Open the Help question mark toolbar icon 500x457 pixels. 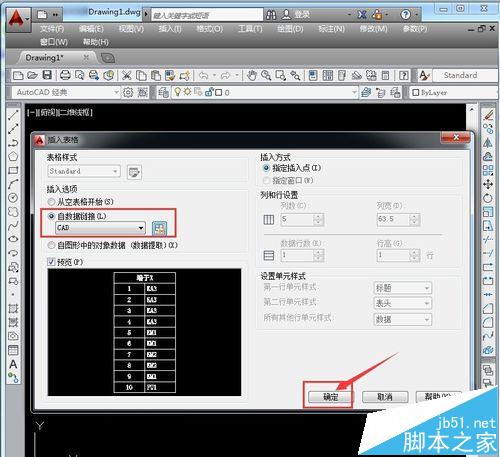click(404, 76)
